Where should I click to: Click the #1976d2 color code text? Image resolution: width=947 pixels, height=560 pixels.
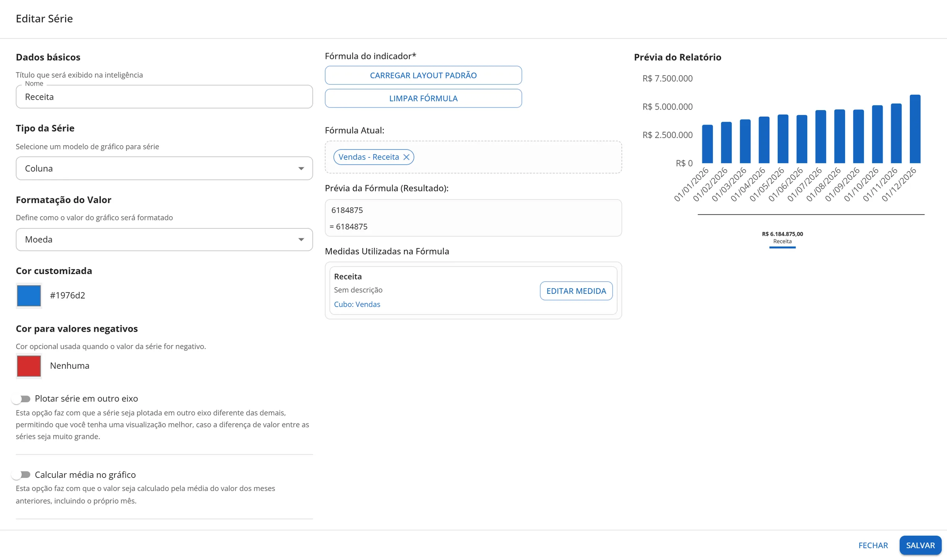tap(67, 295)
